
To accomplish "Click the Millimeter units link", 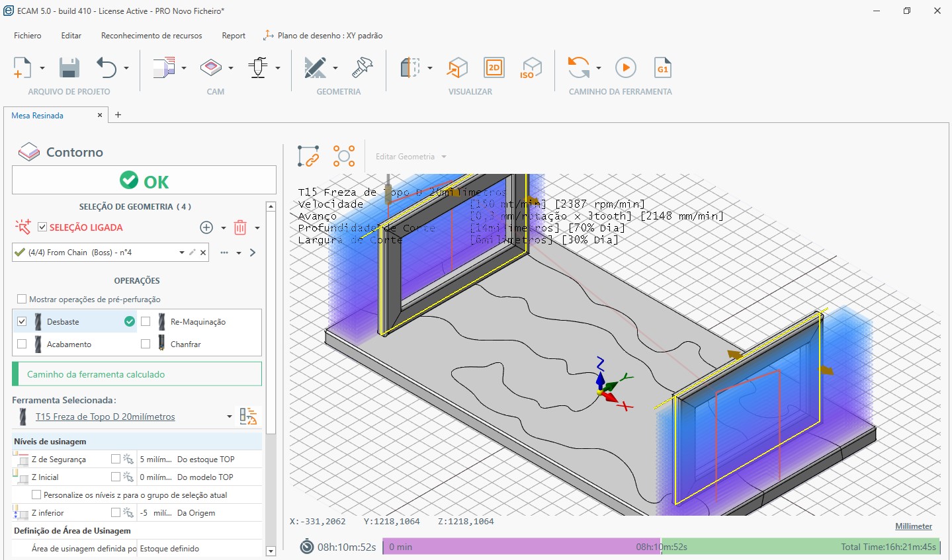I will click(x=914, y=526).
